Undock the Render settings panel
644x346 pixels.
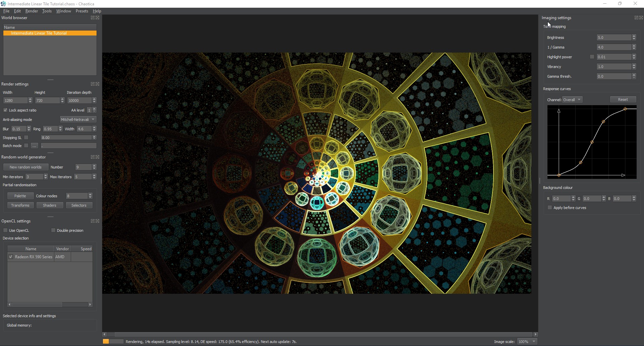(93, 84)
